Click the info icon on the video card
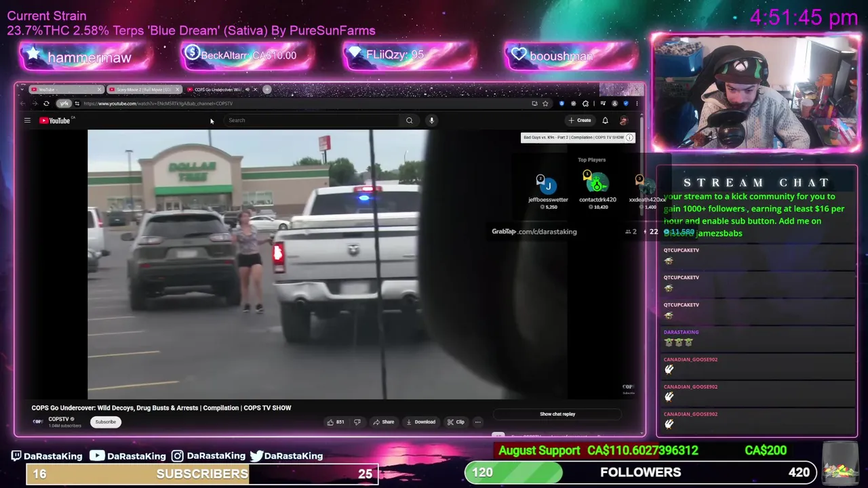868x488 pixels. [629, 138]
